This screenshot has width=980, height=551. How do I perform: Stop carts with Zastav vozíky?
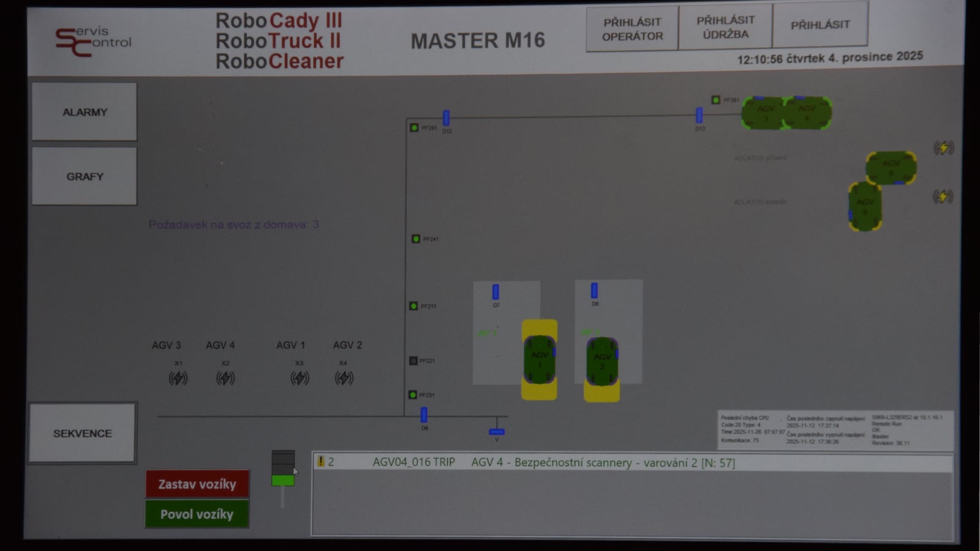[x=197, y=484]
